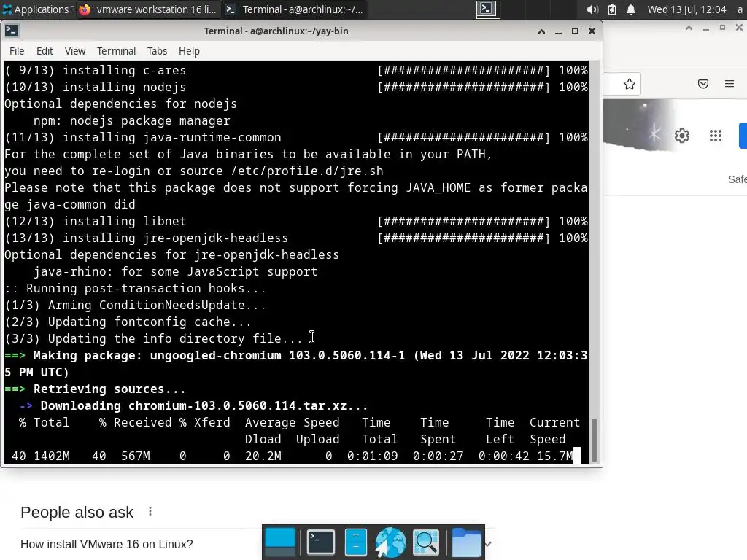Switch to the Firefox vmware workstation taskbar window
The width and height of the screenshot is (747, 560).
(x=147, y=9)
